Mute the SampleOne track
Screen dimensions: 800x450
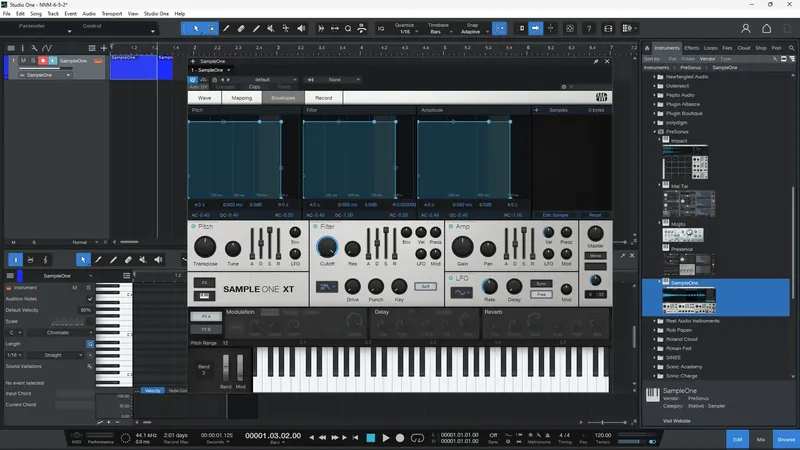click(23, 61)
